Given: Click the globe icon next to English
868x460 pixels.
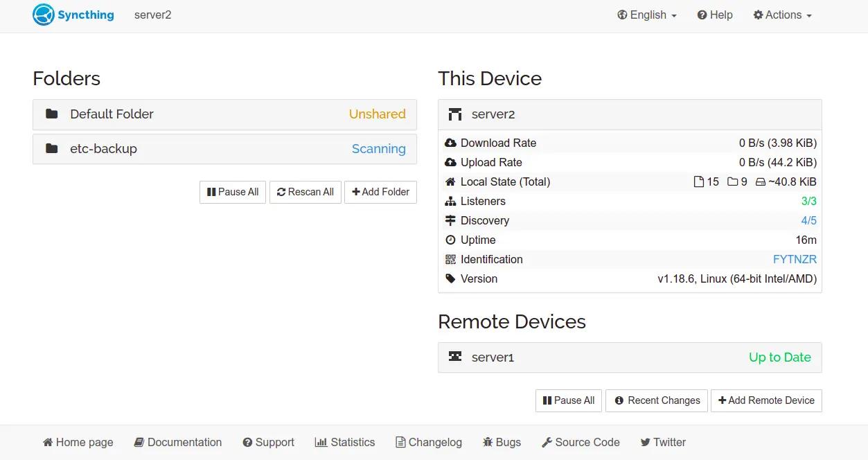Looking at the screenshot, I should pyautogui.click(x=622, y=15).
